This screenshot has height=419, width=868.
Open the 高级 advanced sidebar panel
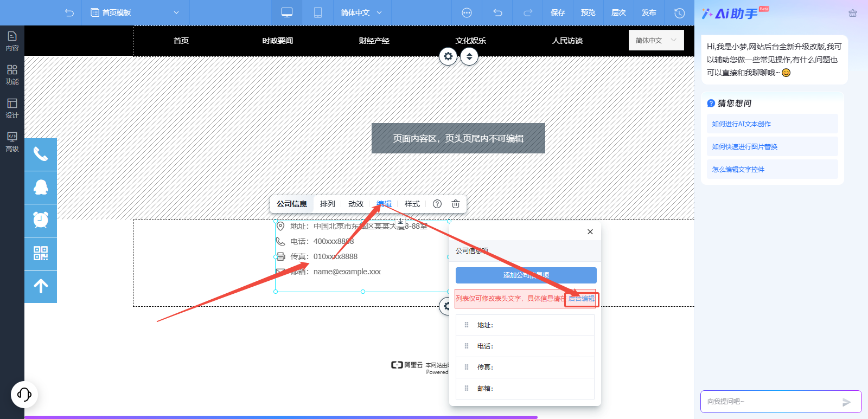[x=12, y=142]
